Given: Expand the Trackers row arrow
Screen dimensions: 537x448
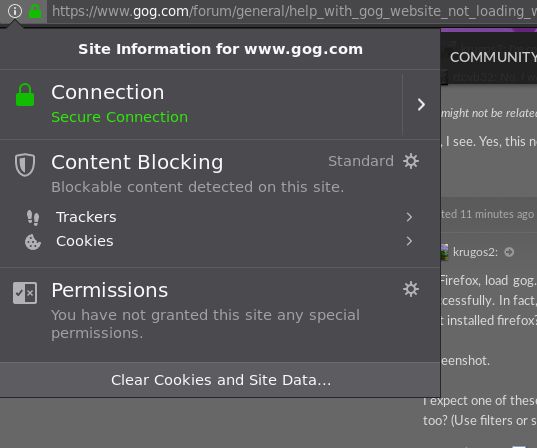Looking at the screenshot, I should point(409,217).
